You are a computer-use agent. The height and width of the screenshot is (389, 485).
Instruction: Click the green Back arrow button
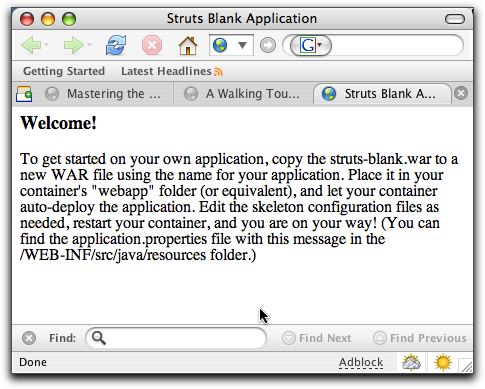point(31,45)
